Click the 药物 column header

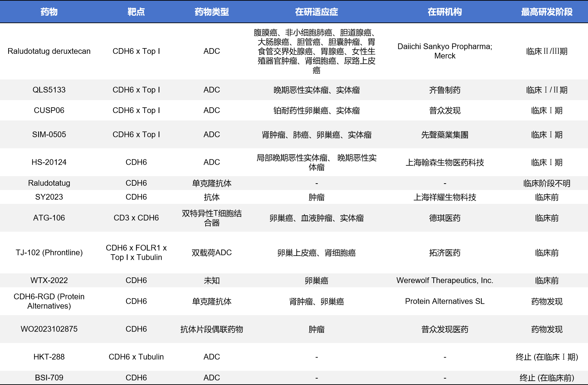(49, 12)
